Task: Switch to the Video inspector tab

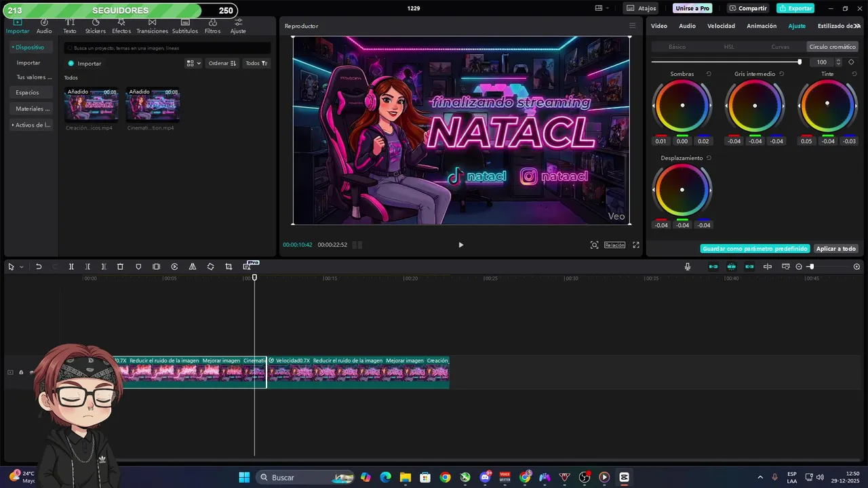Action: pyautogui.click(x=659, y=26)
